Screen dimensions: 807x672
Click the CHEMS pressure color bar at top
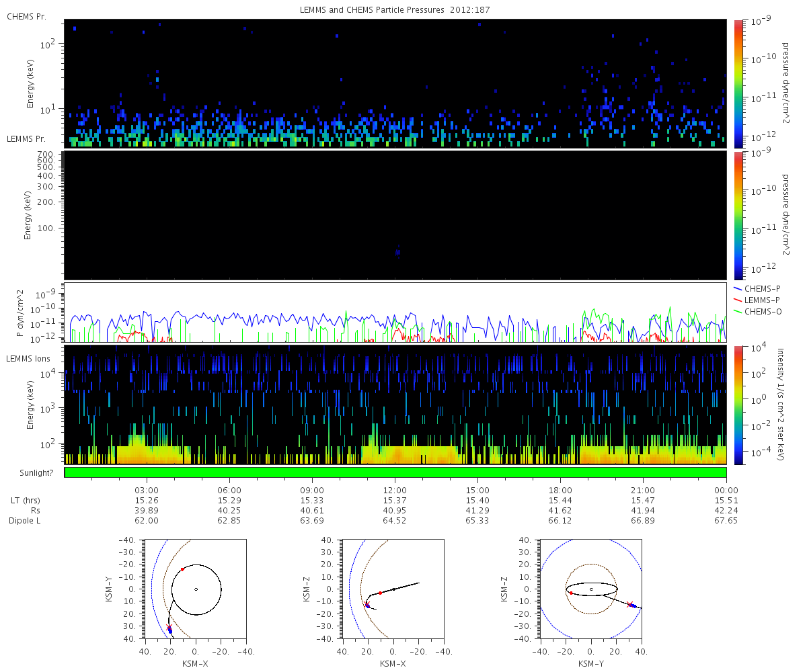pos(738,83)
